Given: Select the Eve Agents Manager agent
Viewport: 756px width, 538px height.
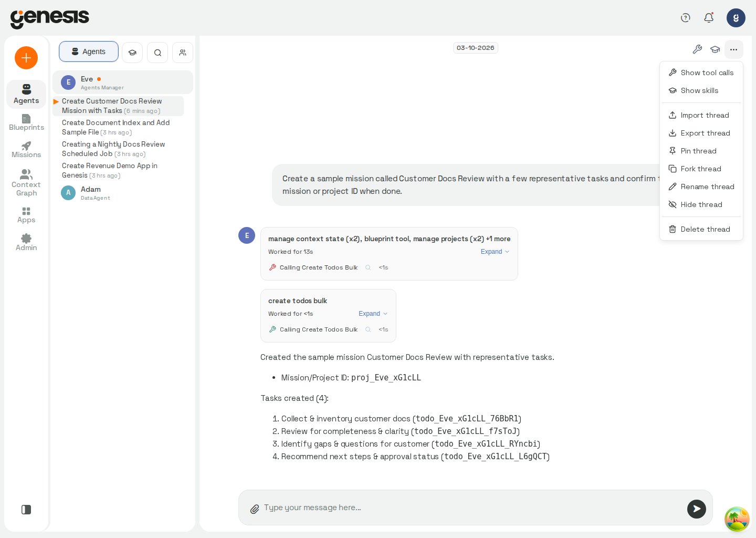Looking at the screenshot, I should [x=123, y=82].
